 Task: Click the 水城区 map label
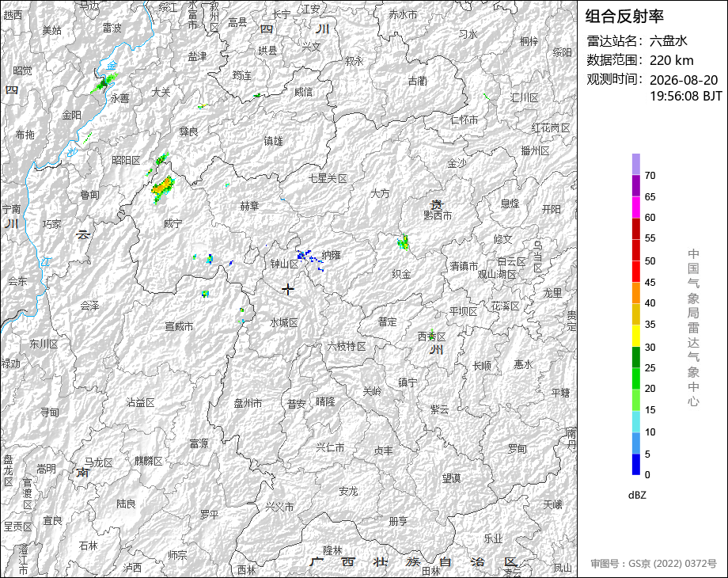[283, 322]
